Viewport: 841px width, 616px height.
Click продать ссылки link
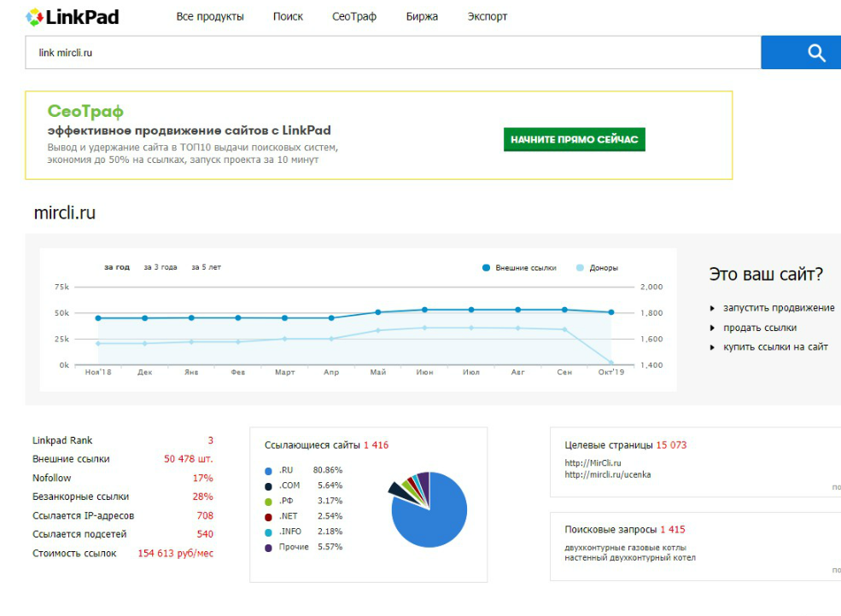point(759,328)
